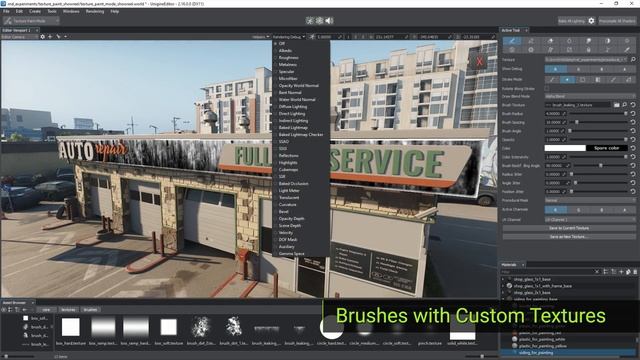Open the white Color swatch

point(565,148)
